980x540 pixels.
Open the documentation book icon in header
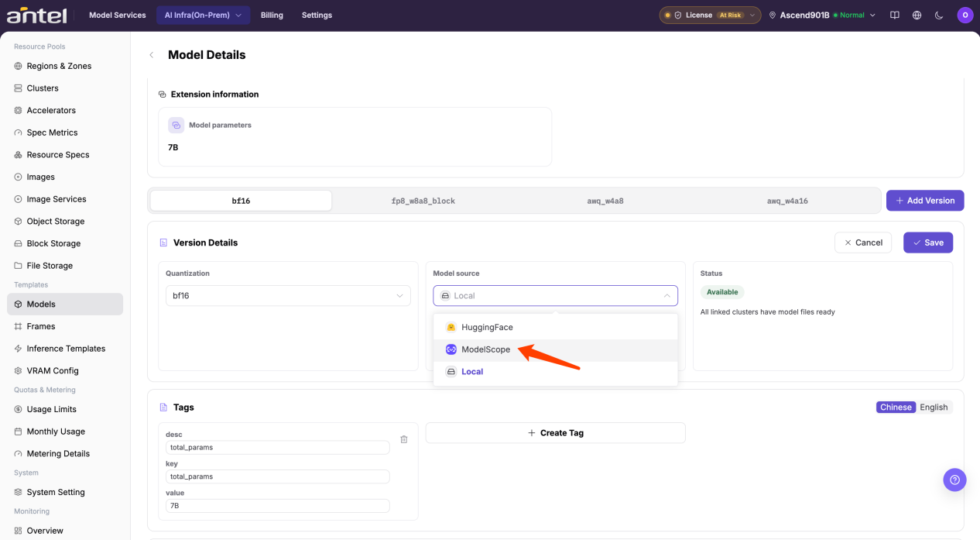click(895, 15)
